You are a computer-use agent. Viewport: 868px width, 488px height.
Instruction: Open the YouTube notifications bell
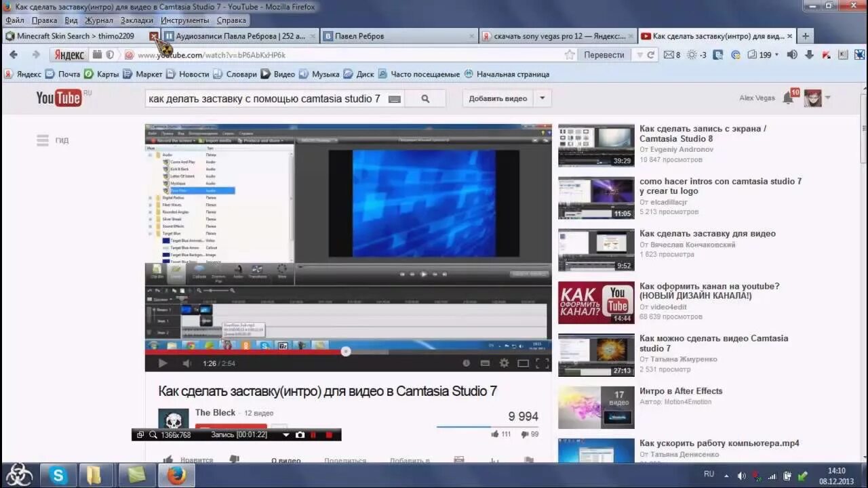click(x=788, y=98)
